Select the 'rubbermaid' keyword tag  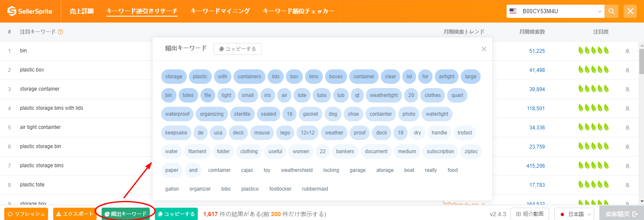point(315,189)
